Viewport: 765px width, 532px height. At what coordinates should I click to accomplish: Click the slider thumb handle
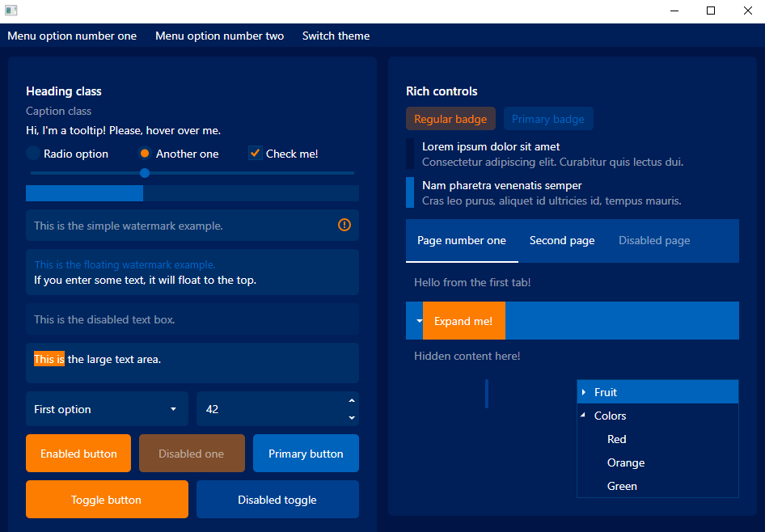pos(145,173)
